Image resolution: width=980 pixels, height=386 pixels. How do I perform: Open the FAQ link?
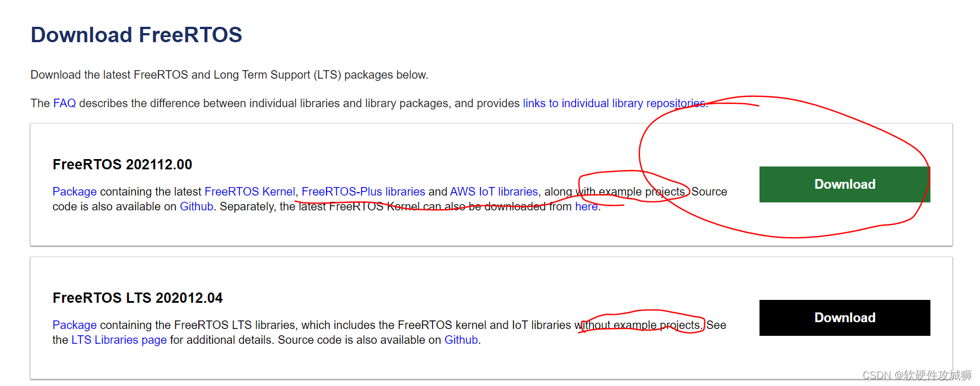[64, 103]
